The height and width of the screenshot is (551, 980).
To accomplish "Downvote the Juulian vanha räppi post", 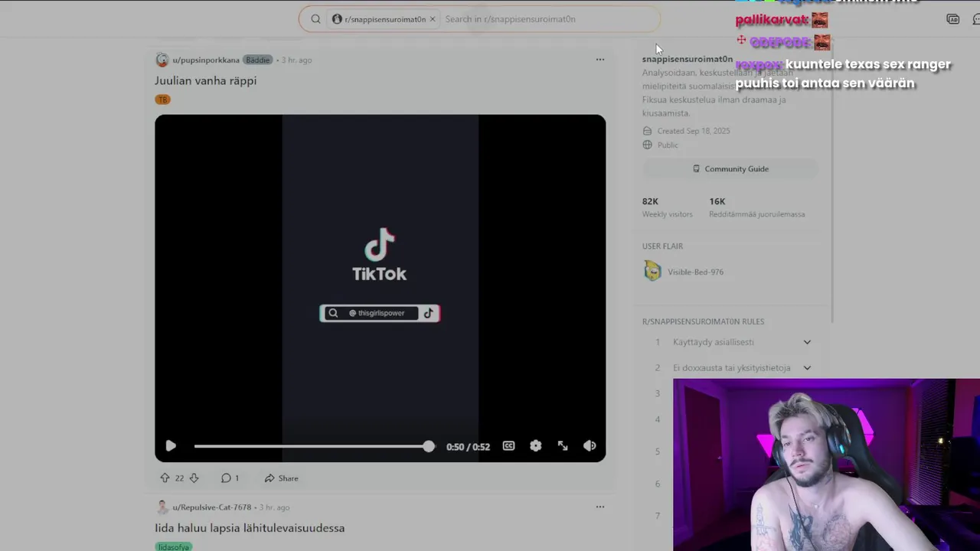I will [194, 478].
